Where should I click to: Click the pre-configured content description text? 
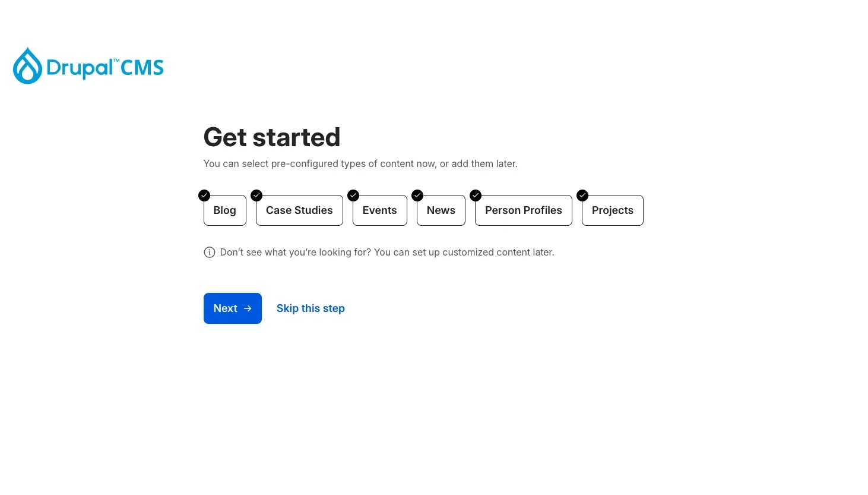tap(360, 163)
